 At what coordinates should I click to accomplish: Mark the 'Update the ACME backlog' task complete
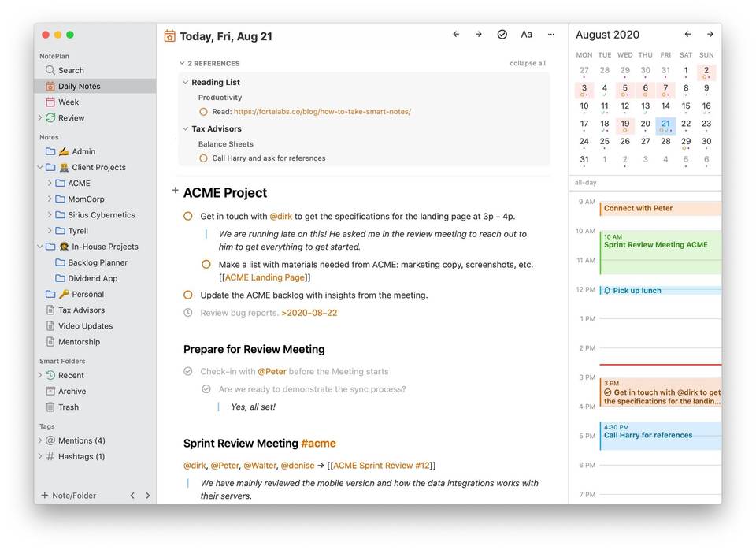click(188, 295)
